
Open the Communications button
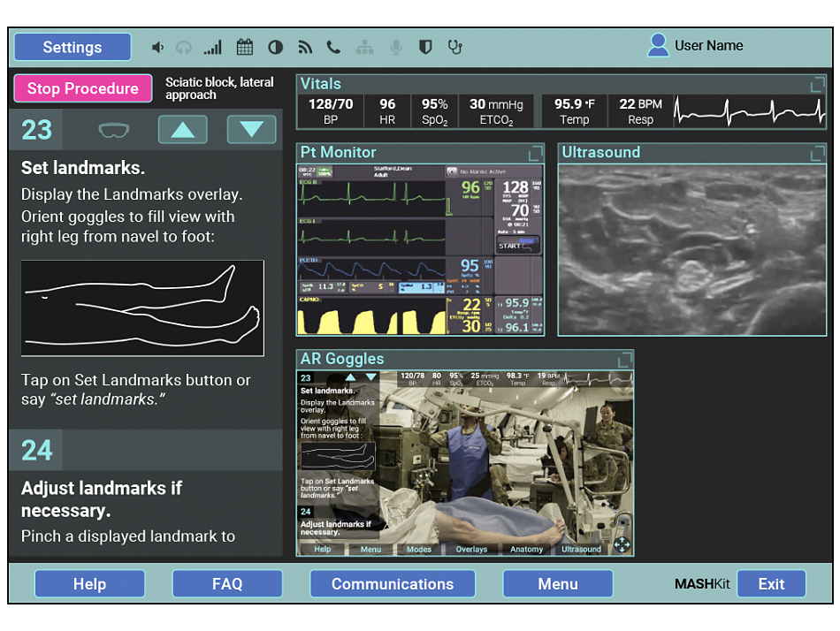[x=392, y=584]
